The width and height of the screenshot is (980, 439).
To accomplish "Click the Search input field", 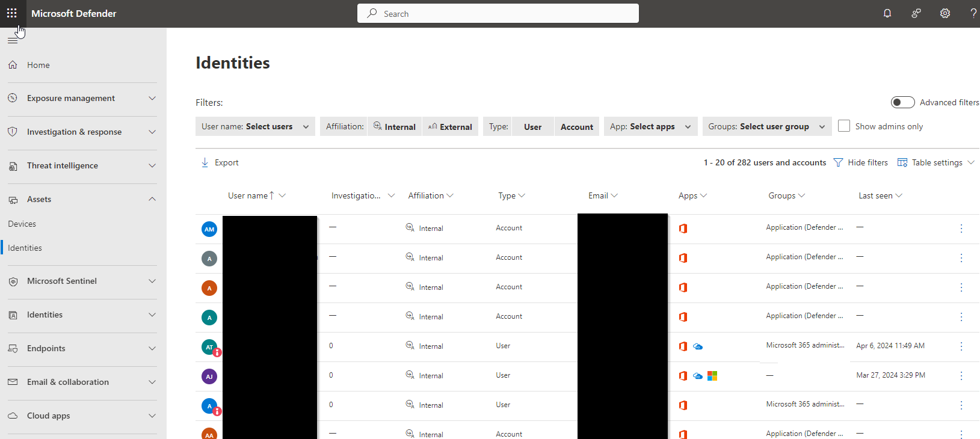I will pos(498,13).
